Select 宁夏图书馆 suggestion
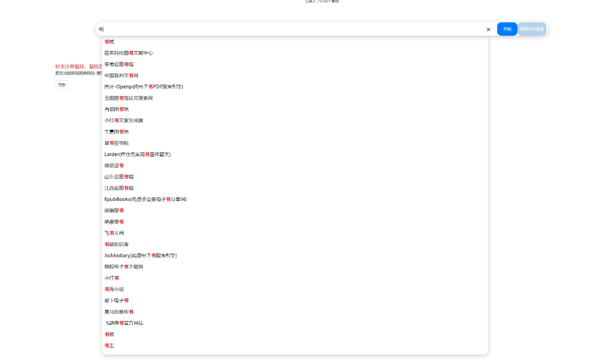Viewport: 602px width, 364px height. click(x=295, y=132)
